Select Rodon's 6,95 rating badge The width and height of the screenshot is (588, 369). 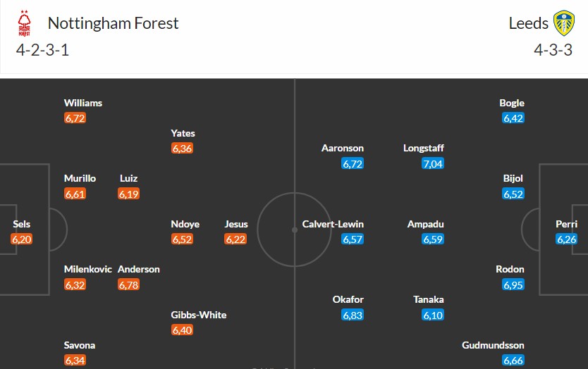click(513, 284)
